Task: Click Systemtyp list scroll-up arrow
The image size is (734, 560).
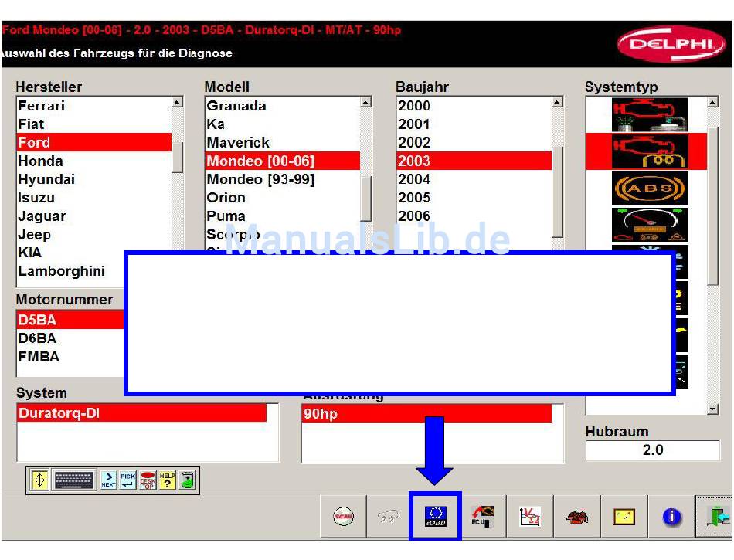Action: click(x=712, y=102)
